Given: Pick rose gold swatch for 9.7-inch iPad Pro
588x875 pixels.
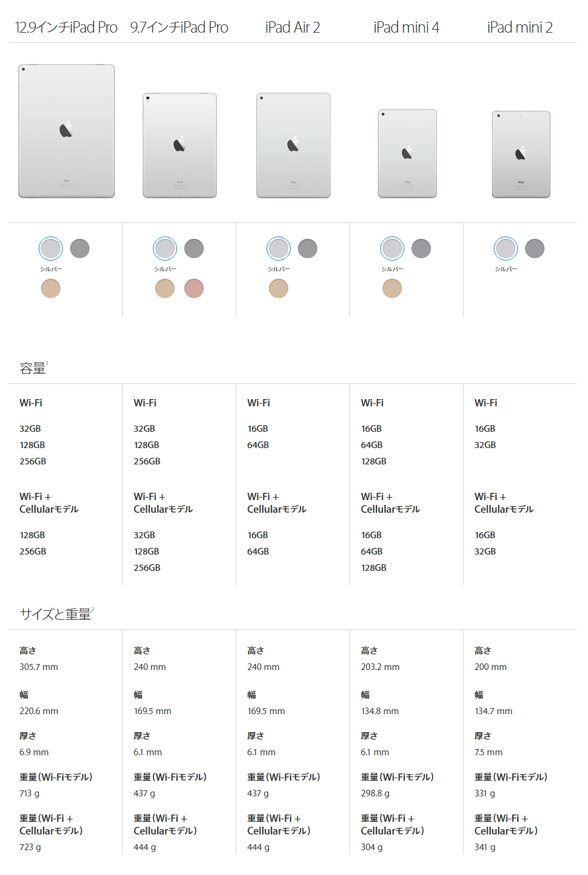Looking at the screenshot, I should coord(194,288).
